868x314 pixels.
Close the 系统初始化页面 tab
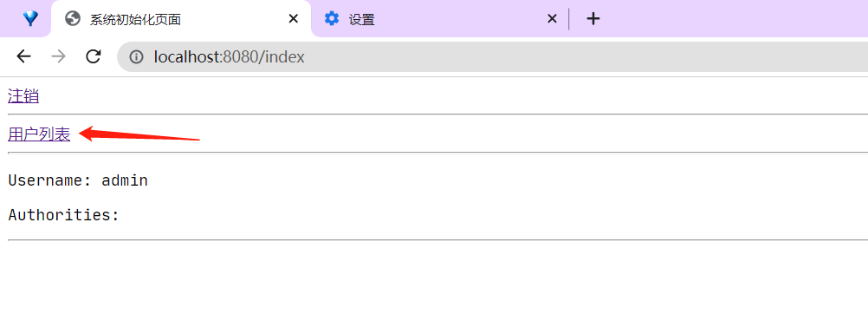pos(294,19)
